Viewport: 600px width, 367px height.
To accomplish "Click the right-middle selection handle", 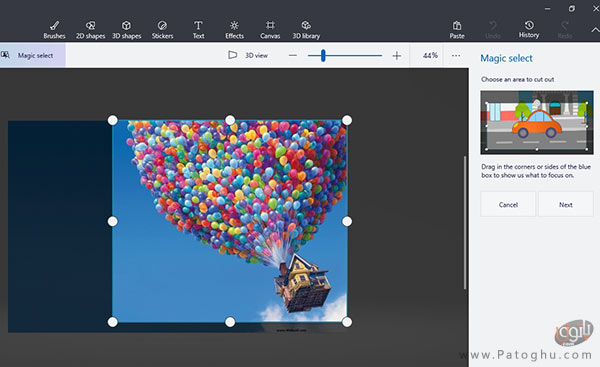I will (x=347, y=221).
